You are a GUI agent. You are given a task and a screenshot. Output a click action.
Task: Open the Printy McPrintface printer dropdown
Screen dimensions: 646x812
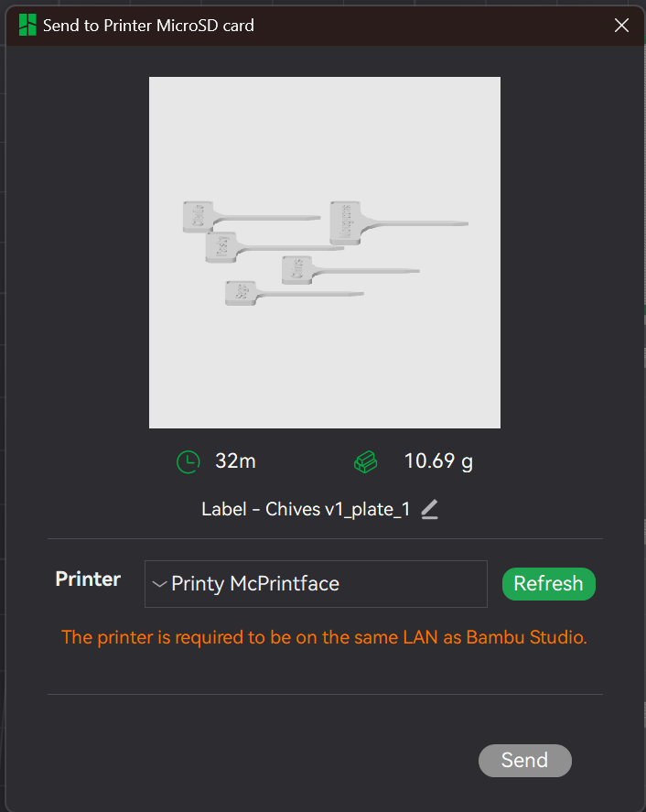(315, 584)
